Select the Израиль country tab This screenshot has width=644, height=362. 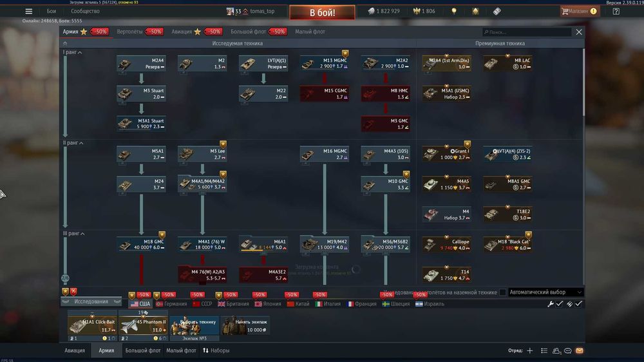coord(430,304)
